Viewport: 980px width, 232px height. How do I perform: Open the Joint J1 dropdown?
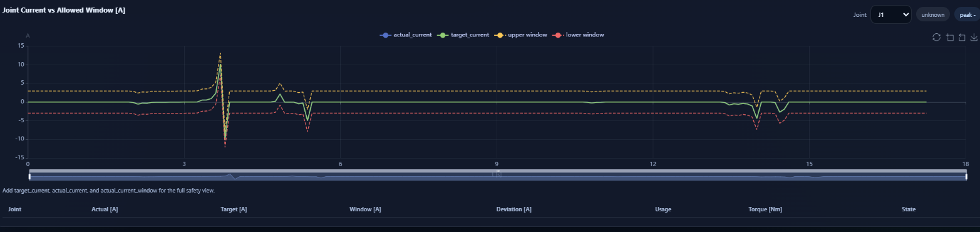click(x=890, y=14)
